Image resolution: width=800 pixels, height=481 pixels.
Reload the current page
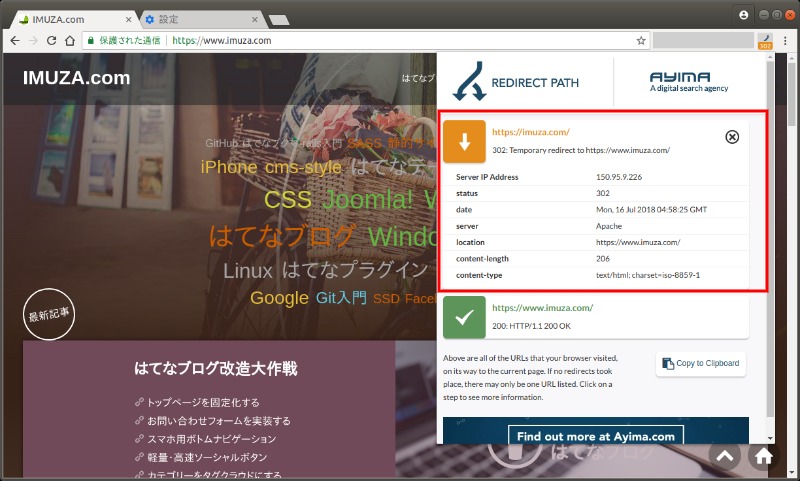point(52,40)
